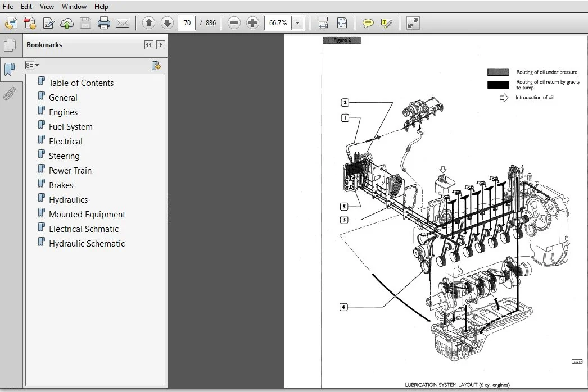The width and height of the screenshot is (588, 392).
Task: Add a sticky note comment
Action: pyautogui.click(x=368, y=23)
